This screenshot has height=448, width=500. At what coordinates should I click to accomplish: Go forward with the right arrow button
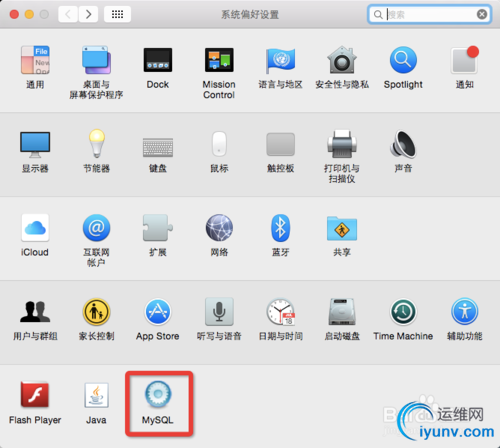pos(88,14)
